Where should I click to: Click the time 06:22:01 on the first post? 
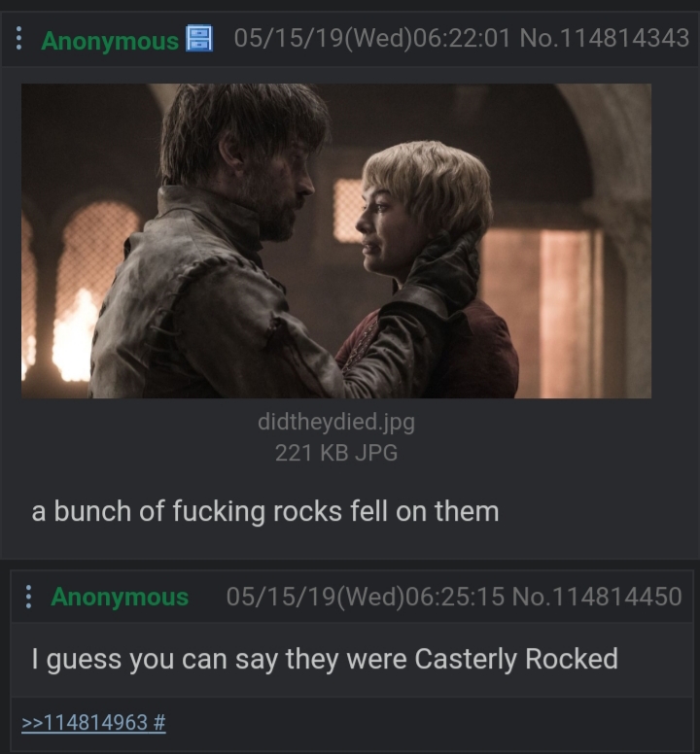point(462,38)
